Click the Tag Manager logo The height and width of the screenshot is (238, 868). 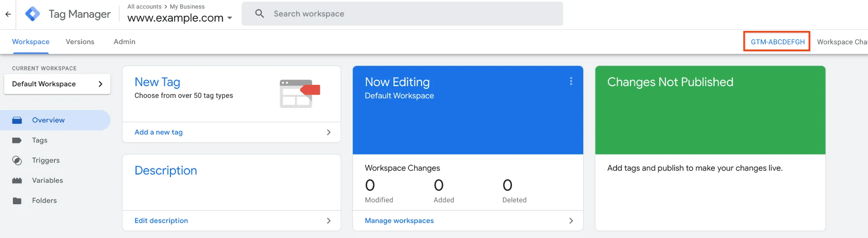[33, 14]
